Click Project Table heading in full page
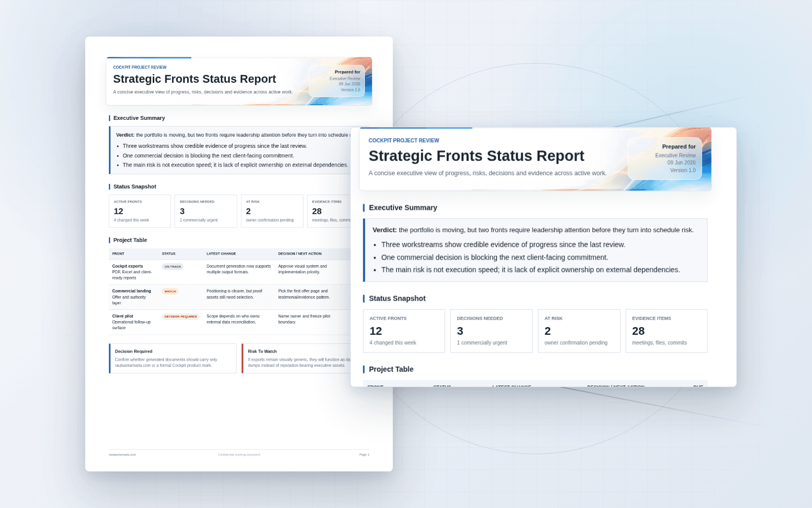 pos(130,240)
